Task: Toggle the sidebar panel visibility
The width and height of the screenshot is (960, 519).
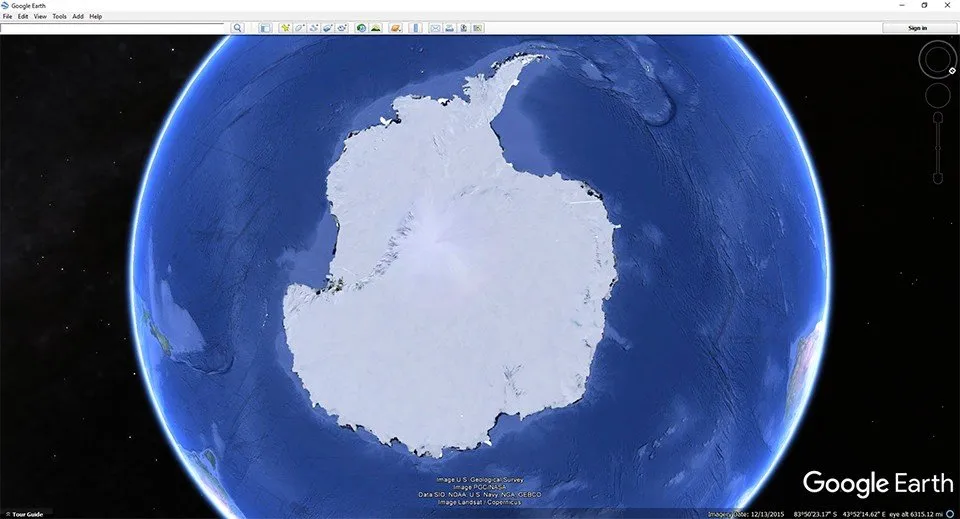Action: 265,28
